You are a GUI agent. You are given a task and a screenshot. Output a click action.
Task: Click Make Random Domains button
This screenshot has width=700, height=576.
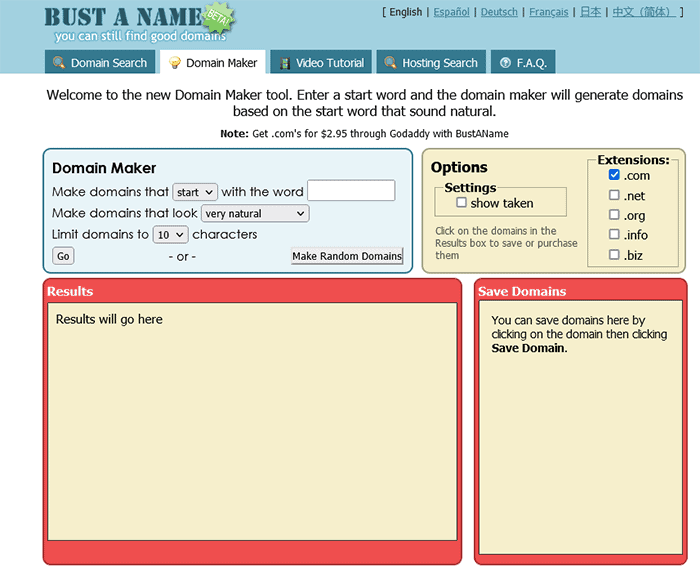click(x=347, y=256)
